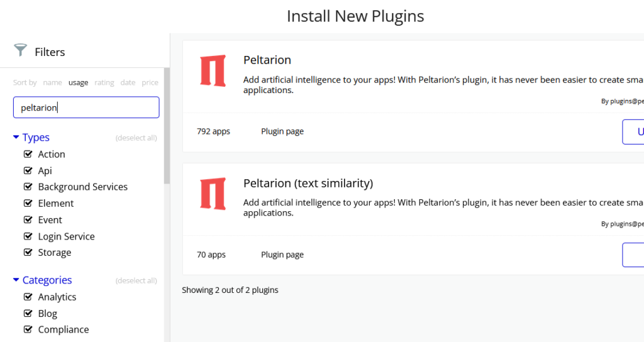Uncheck the Login Service checkbox
This screenshot has height=342, width=644.
click(x=28, y=236)
